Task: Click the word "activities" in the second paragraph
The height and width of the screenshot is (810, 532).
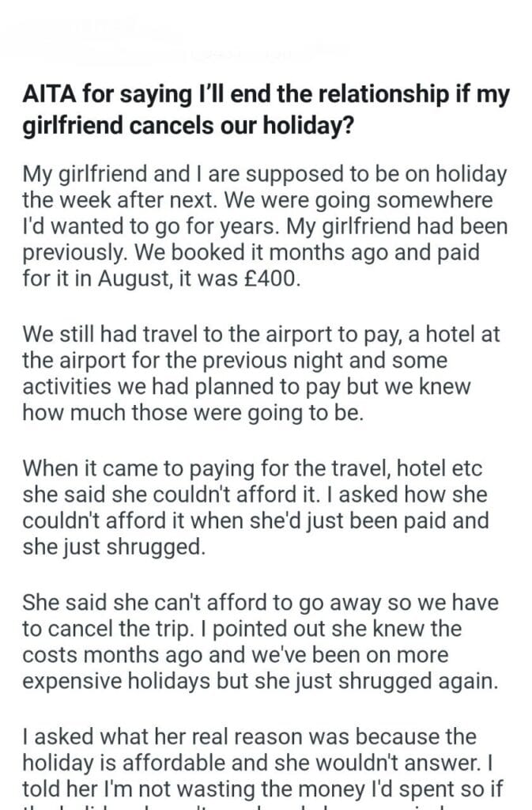Action: (x=69, y=388)
